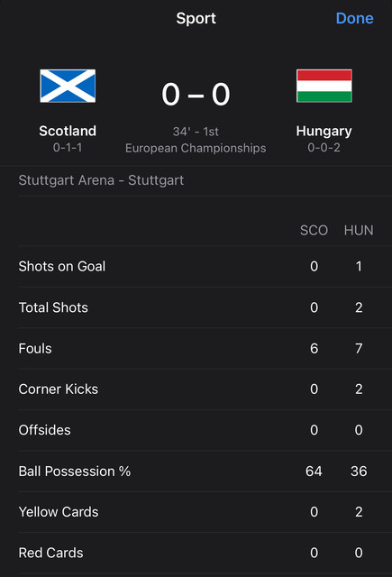Tap the 34' - 1st match time
The width and height of the screenshot is (392, 577).
point(196,132)
